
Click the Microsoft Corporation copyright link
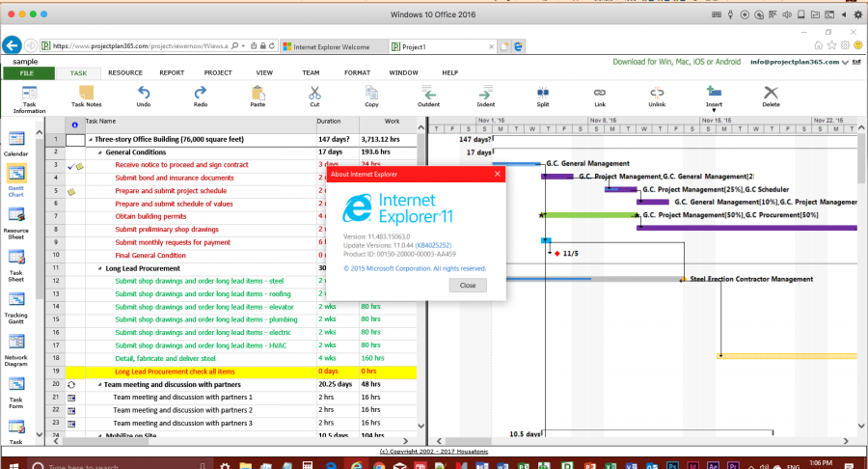point(415,268)
